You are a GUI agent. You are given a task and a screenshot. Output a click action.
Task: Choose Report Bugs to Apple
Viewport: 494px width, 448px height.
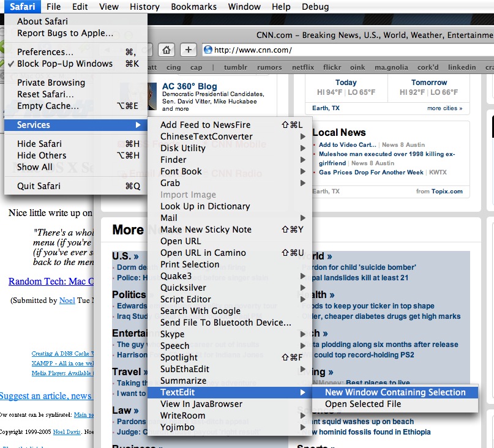tap(76, 33)
